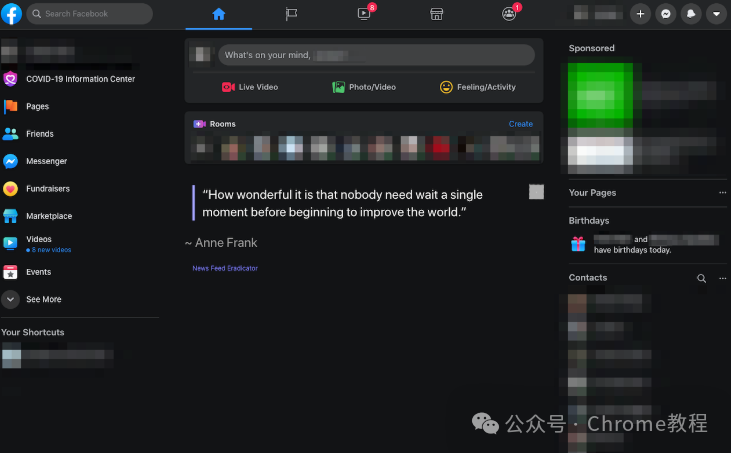Open the News Feed Eradicator link
Screen dimensions: 731x453
coord(225,268)
